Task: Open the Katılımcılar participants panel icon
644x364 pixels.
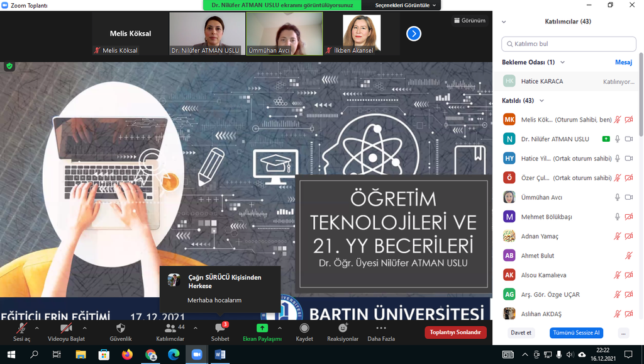Action: (x=170, y=328)
